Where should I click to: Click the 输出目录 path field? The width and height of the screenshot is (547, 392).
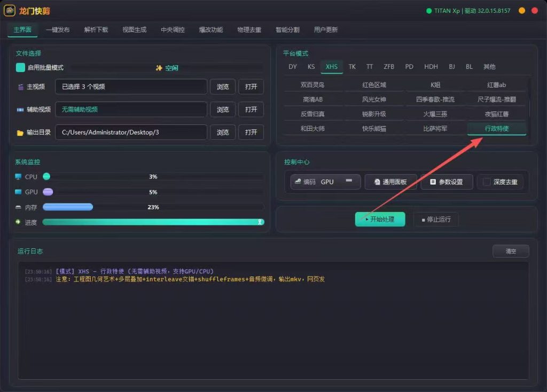point(131,132)
